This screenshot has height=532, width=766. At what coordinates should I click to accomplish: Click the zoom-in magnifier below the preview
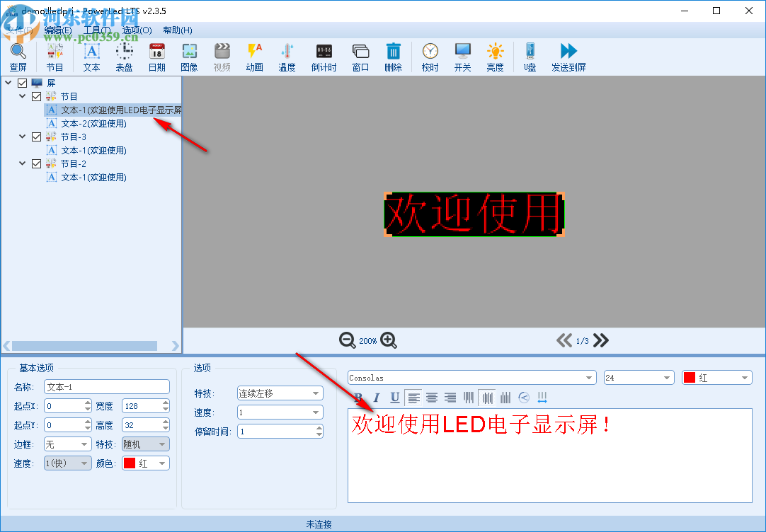pos(388,340)
